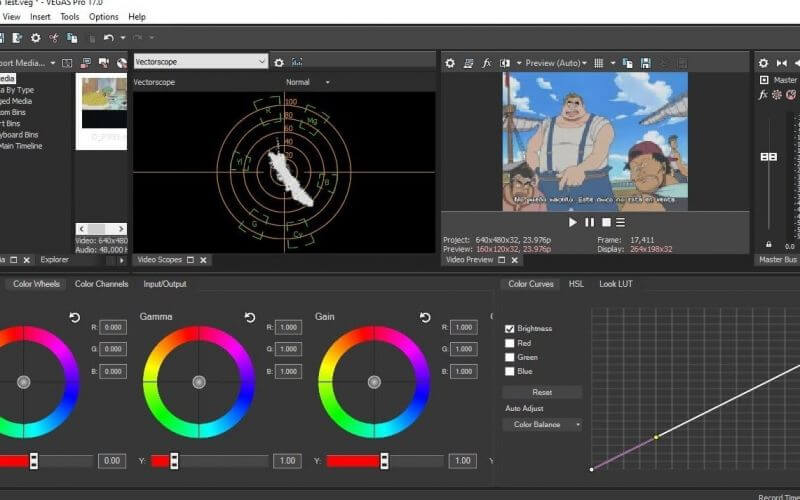Open the Insert menu
This screenshot has width=800, height=500.
pos(40,17)
